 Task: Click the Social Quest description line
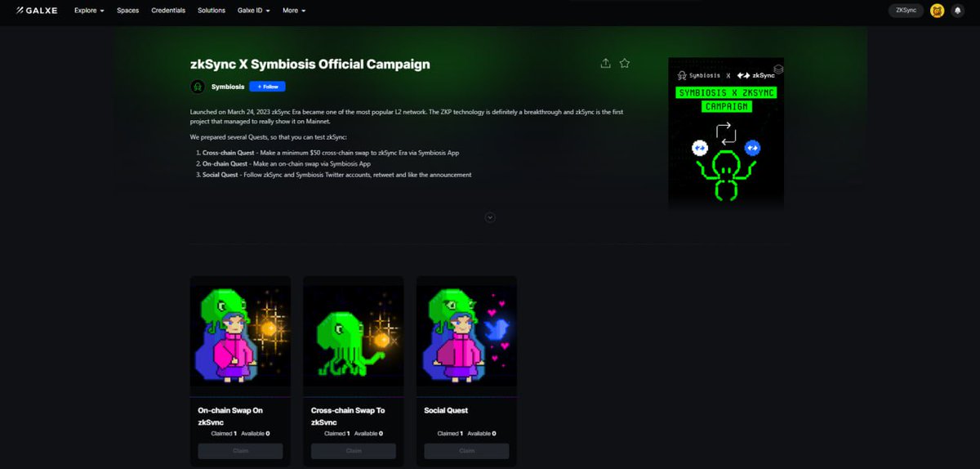tap(337, 175)
